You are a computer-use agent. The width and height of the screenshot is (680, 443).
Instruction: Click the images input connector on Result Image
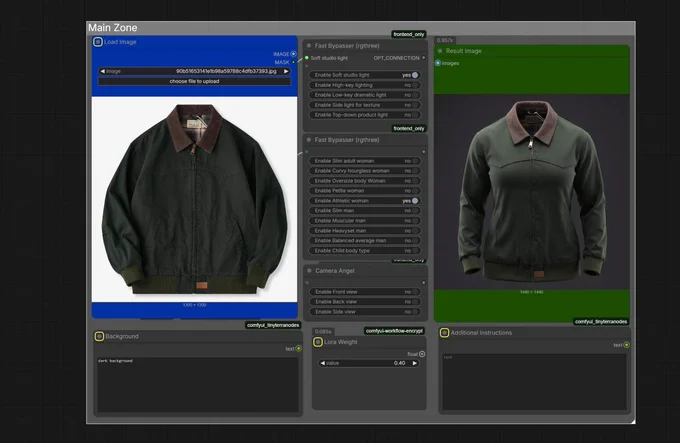(x=438, y=63)
